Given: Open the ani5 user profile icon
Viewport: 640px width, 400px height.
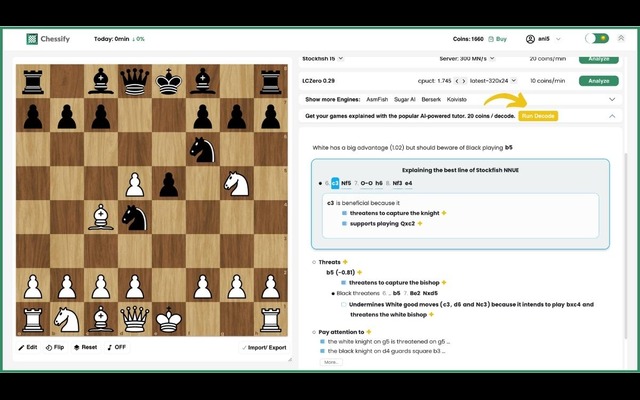Looking at the screenshot, I should [x=530, y=39].
